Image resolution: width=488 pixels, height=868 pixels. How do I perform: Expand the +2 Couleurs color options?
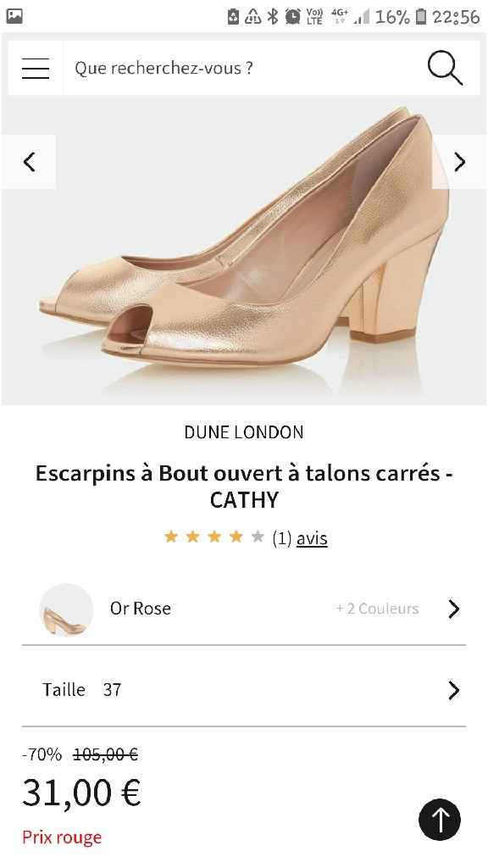tap(376, 609)
